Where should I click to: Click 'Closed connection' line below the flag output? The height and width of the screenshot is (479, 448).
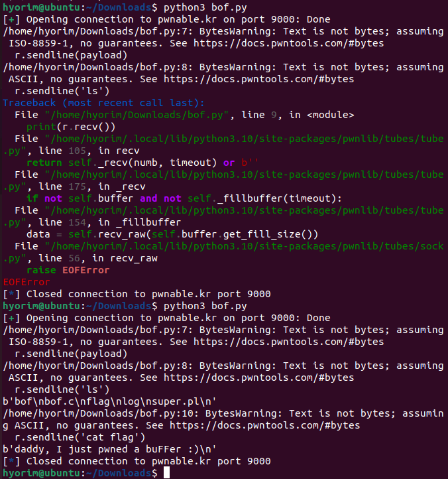pos(137,461)
